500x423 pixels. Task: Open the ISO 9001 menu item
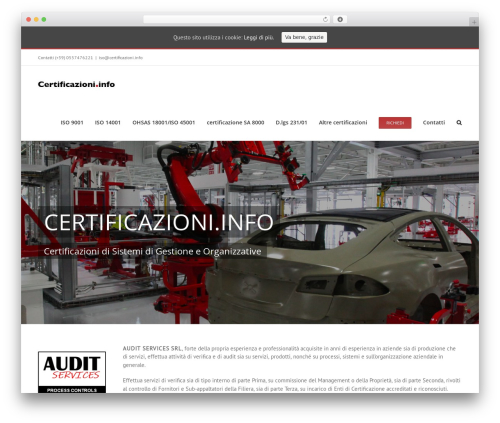tap(72, 123)
